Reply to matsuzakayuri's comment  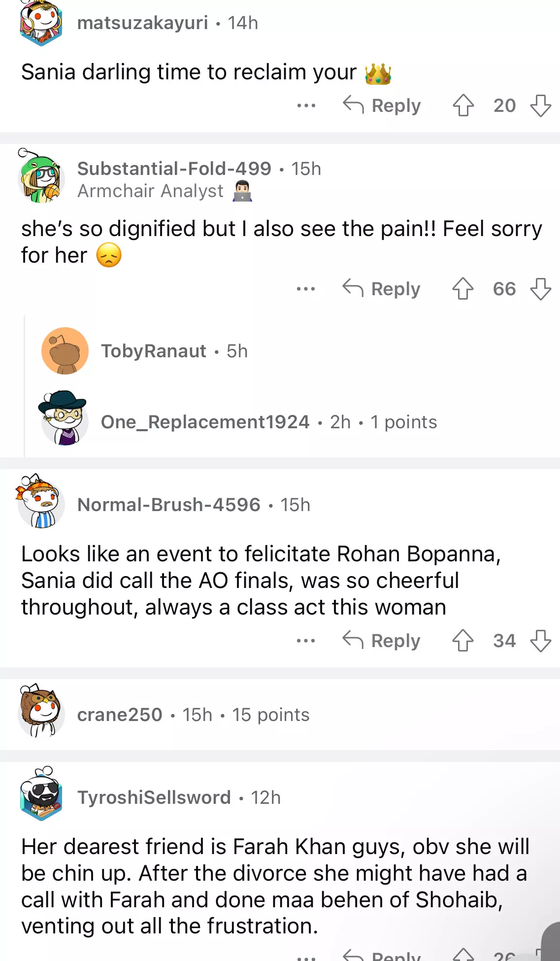click(382, 105)
